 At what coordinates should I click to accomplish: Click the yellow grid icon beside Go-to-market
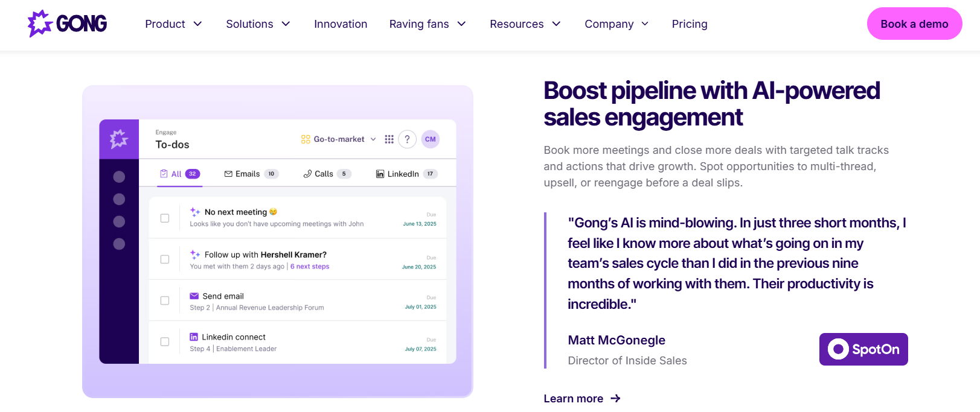point(306,139)
